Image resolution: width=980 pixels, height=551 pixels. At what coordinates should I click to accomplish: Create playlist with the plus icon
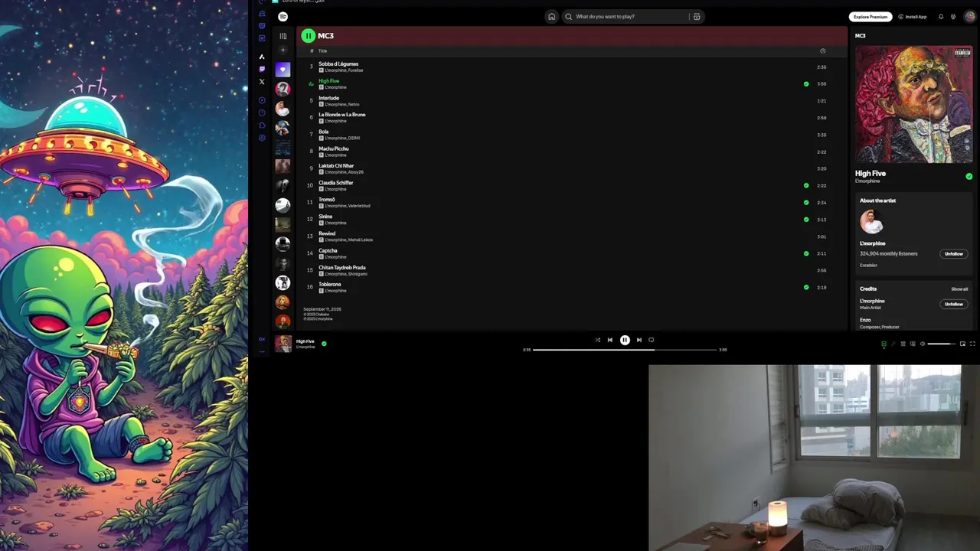point(283,50)
